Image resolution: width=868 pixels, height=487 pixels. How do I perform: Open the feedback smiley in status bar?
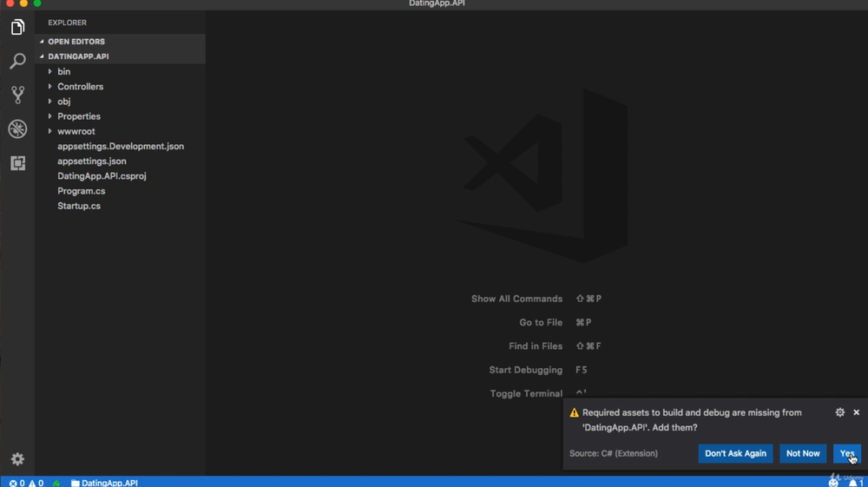tap(833, 483)
